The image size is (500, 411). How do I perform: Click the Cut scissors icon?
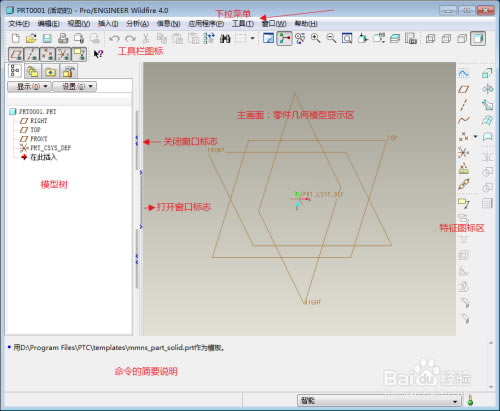click(x=146, y=39)
